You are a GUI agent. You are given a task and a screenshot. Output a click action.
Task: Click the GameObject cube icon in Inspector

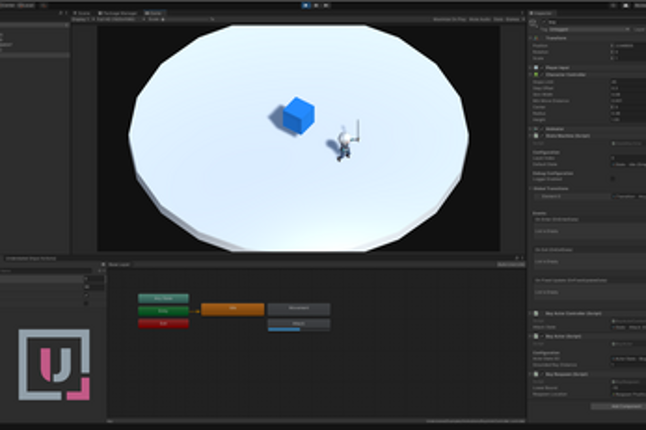coord(533,21)
